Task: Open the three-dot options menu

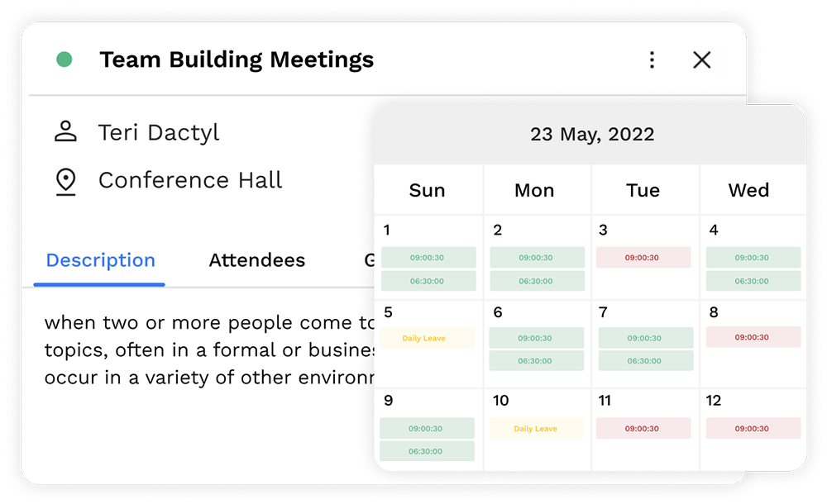Action: click(x=652, y=59)
